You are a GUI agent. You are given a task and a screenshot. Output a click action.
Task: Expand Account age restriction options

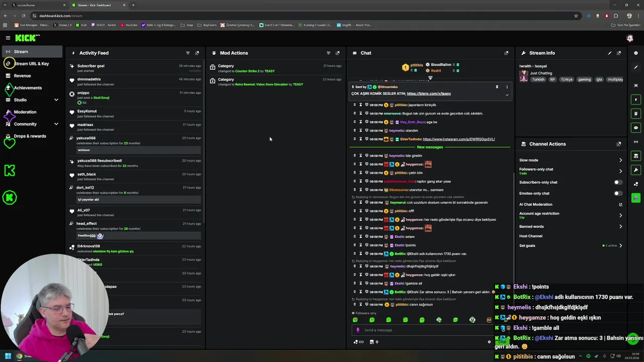620,216
